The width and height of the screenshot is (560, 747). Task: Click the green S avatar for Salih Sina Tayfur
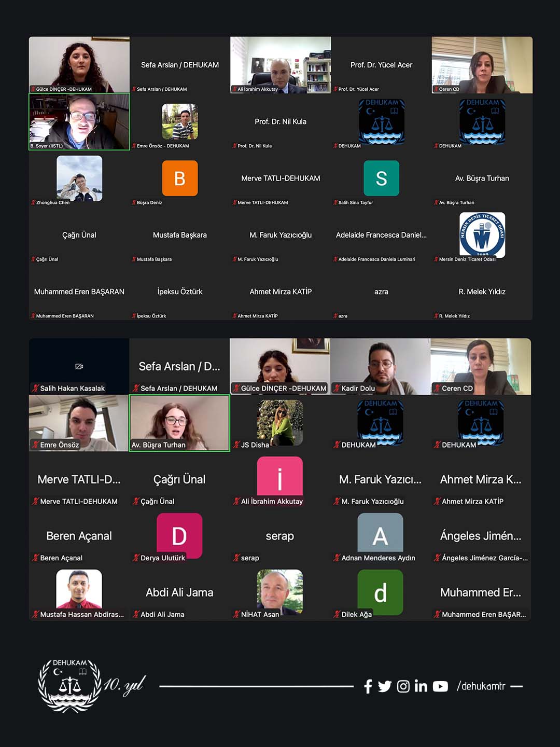click(381, 178)
